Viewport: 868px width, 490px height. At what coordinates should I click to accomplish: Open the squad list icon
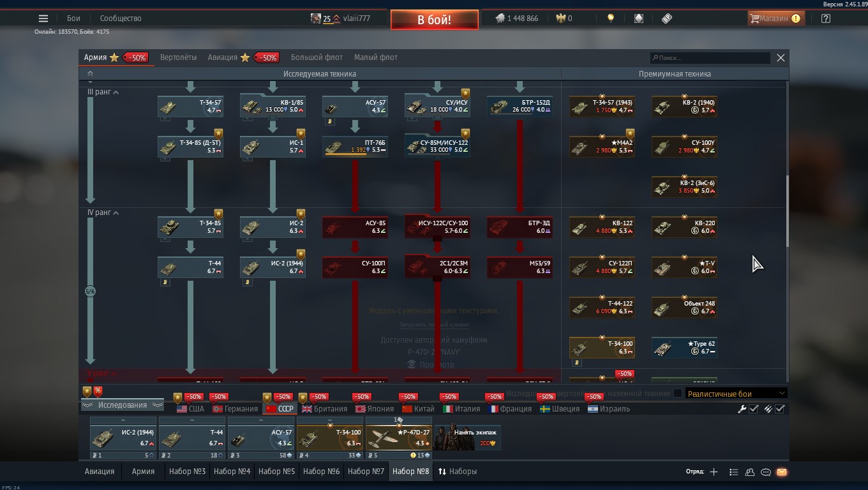(734, 472)
